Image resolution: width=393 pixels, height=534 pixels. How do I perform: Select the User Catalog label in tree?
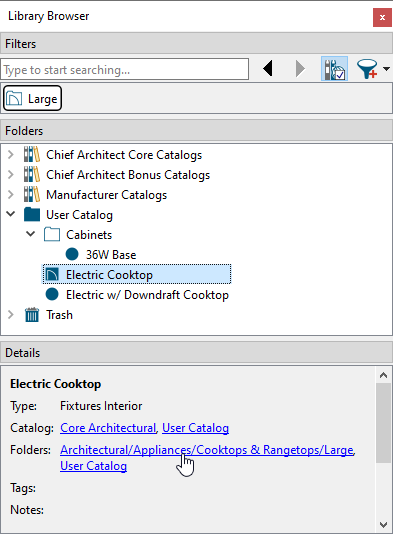pos(79,215)
